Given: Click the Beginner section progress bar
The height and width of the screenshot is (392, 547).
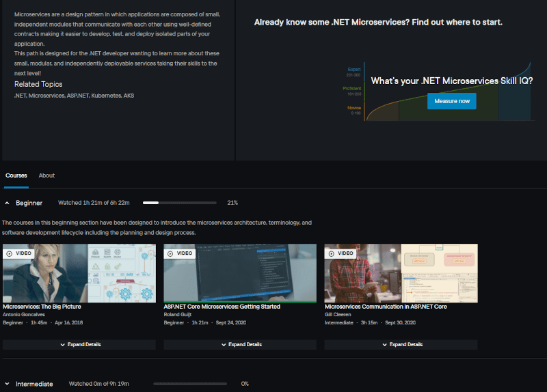Looking at the screenshot, I should click(180, 203).
